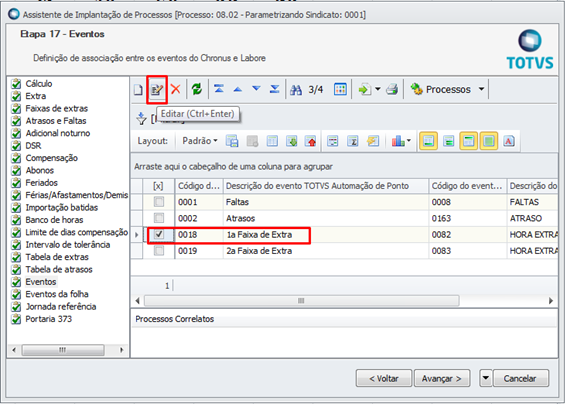Go to the previous record up arrow
567x404 pixels.
tap(238, 89)
